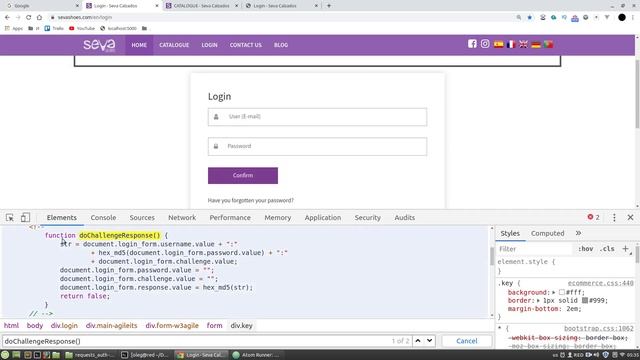640x360 pixels.
Task: Switch to the Sources tab
Action: coord(142,218)
